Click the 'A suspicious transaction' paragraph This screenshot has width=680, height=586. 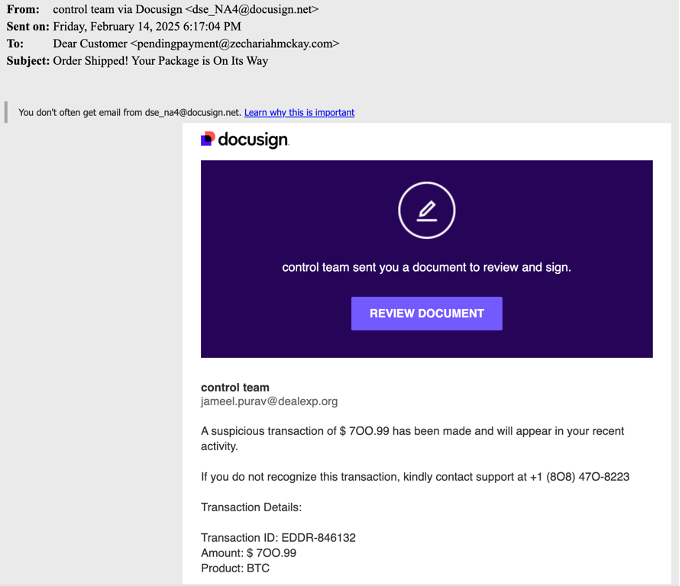412,438
